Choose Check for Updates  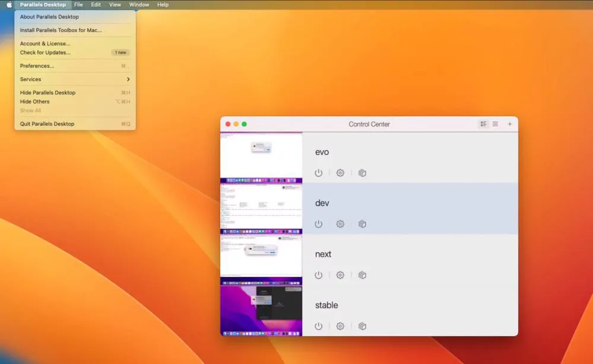(75, 53)
